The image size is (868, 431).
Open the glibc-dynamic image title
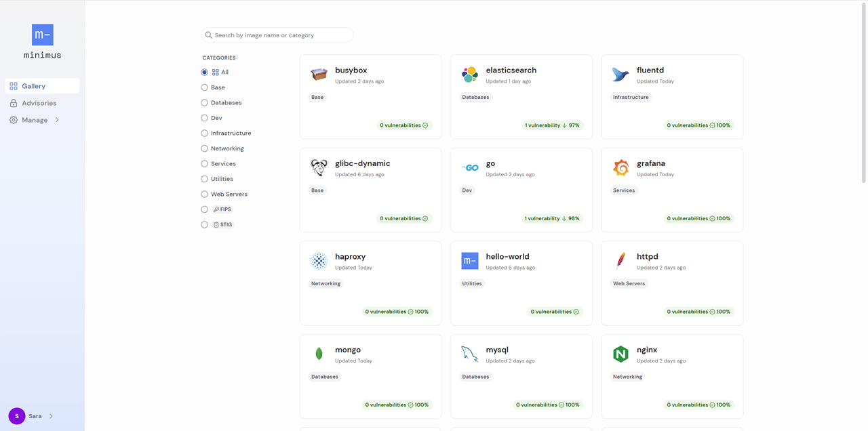pyautogui.click(x=362, y=163)
